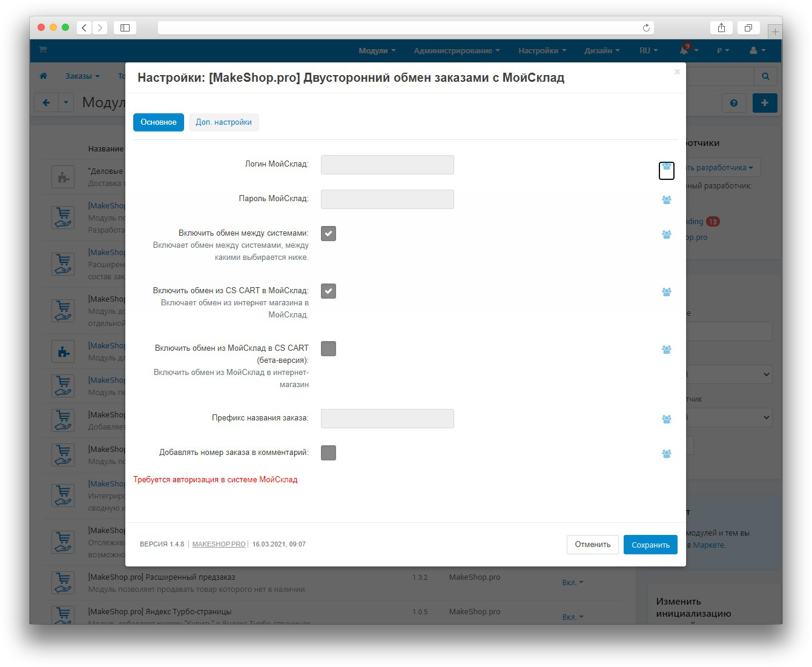Viewport: 812px width, 667px height.
Task: Uncheck Включить обмен из CS CART в МойСклад
Action: (x=328, y=291)
